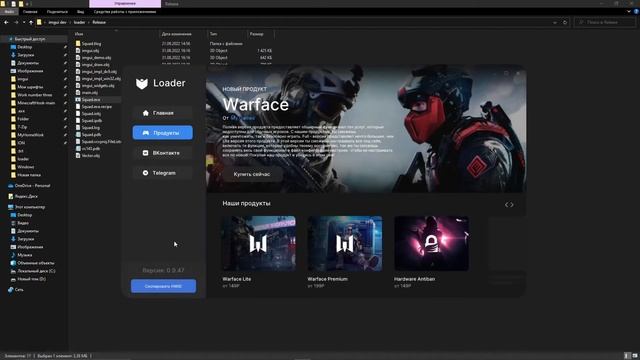Screen dimensions: 640x360
Task: Go up one folder level in Explorer
Action: [31, 22]
